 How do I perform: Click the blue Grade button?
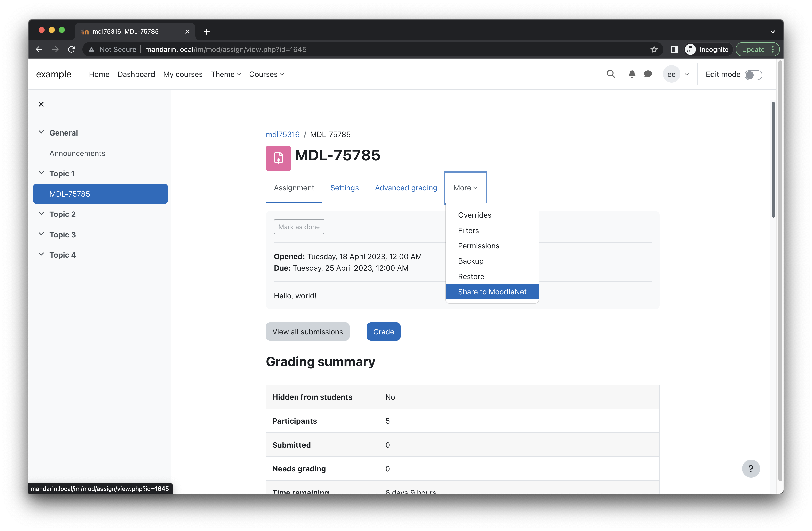tap(383, 332)
